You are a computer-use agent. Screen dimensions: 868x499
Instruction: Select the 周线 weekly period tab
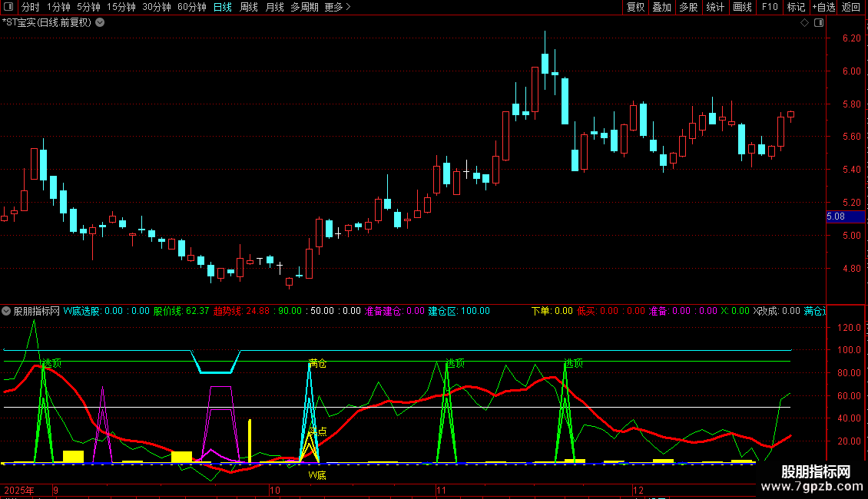tap(249, 8)
